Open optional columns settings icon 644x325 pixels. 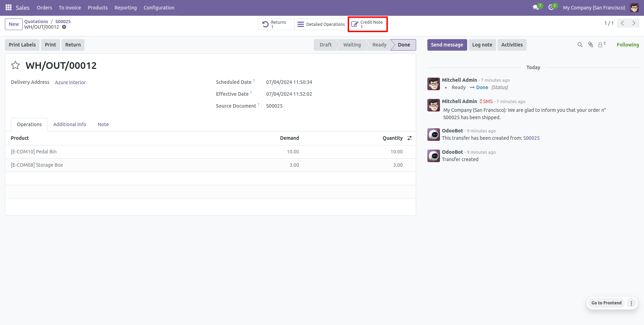coord(410,138)
